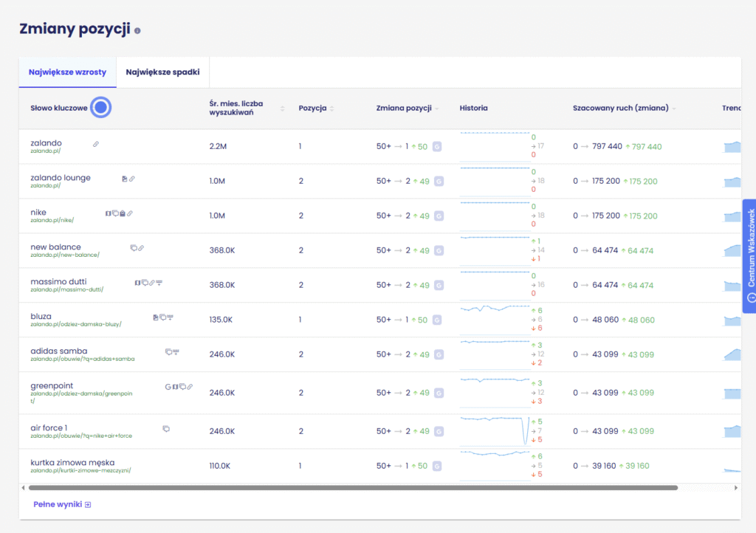Click the arrow icon beside Pełne wyniki
The image size is (756, 533).
tap(88, 504)
